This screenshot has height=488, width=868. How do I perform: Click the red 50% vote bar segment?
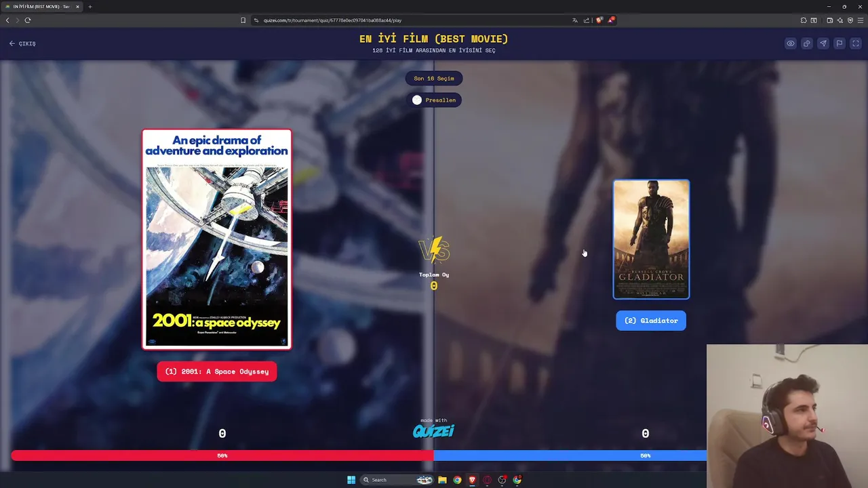coord(222,455)
